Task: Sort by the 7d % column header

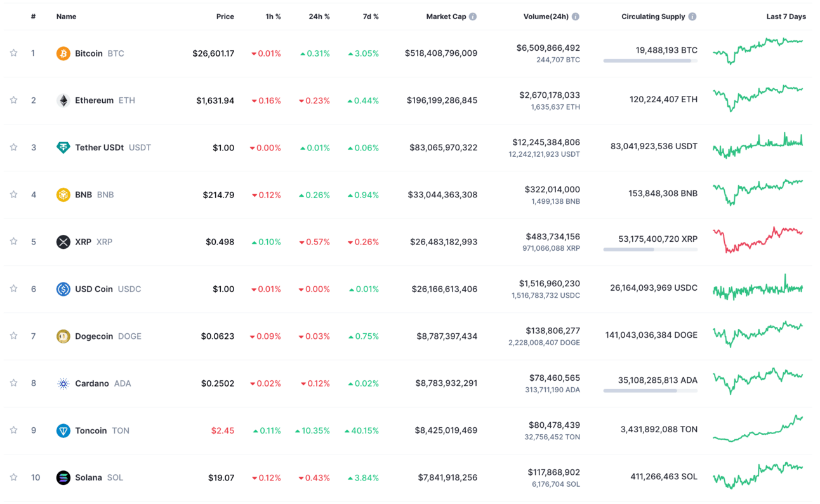Action: point(371,17)
